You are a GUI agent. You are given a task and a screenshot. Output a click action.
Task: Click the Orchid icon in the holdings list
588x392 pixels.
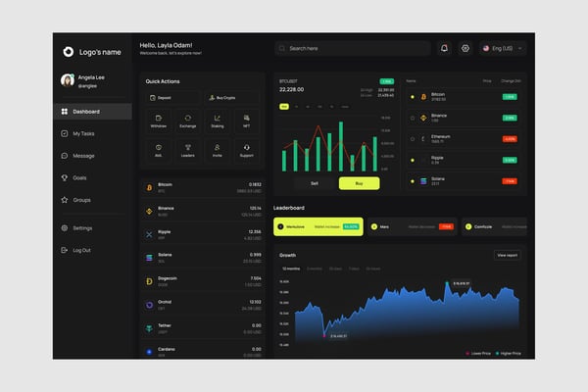pos(149,305)
